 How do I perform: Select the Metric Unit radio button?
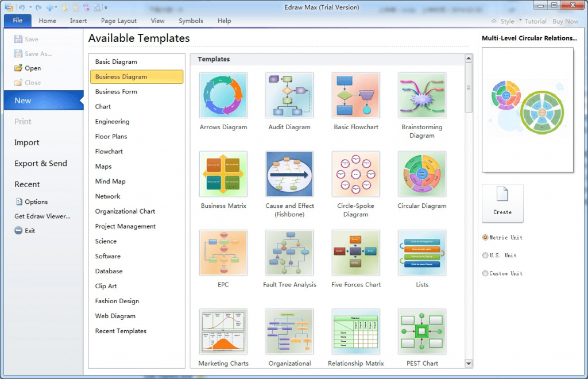click(485, 237)
